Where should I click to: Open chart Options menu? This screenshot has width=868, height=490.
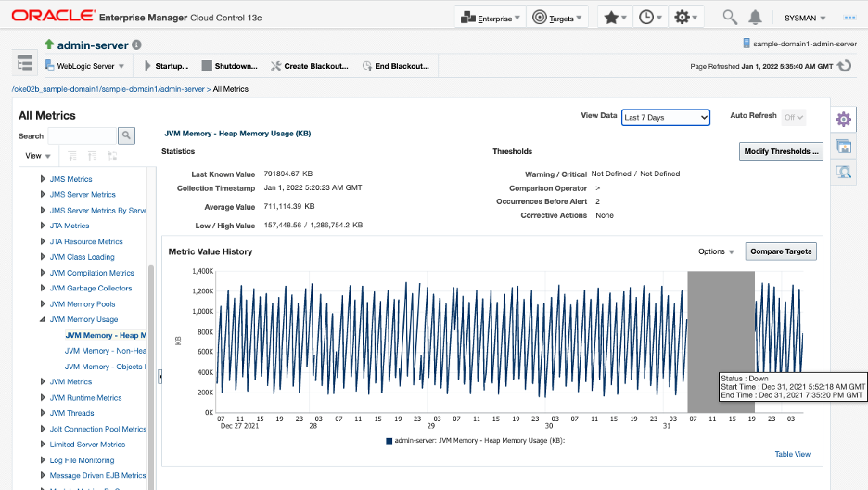click(x=716, y=251)
